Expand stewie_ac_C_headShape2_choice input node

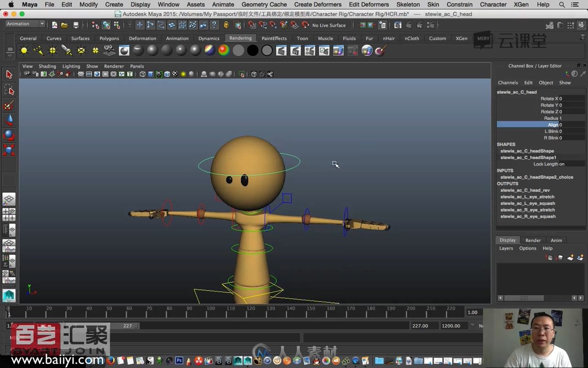coord(537,177)
